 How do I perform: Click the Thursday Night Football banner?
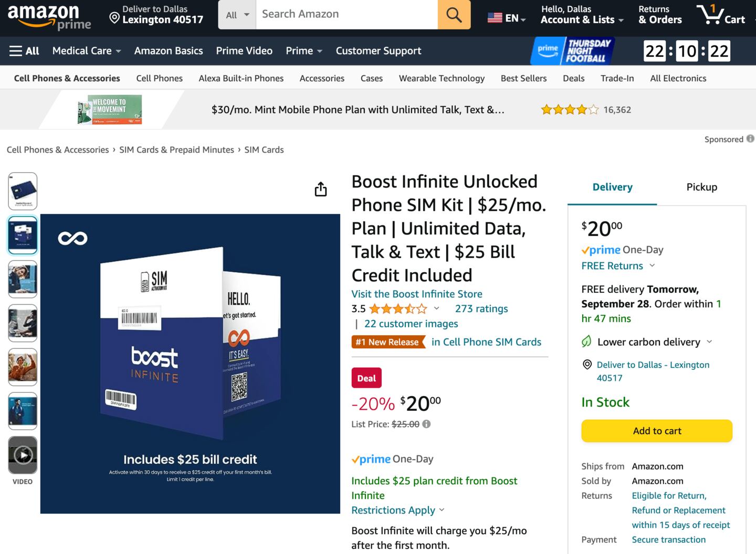(x=573, y=51)
